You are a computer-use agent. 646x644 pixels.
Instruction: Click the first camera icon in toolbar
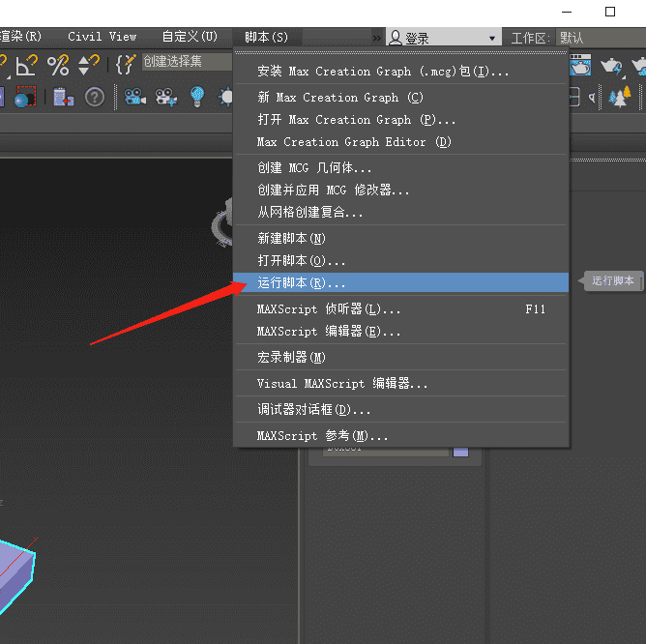[134, 97]
